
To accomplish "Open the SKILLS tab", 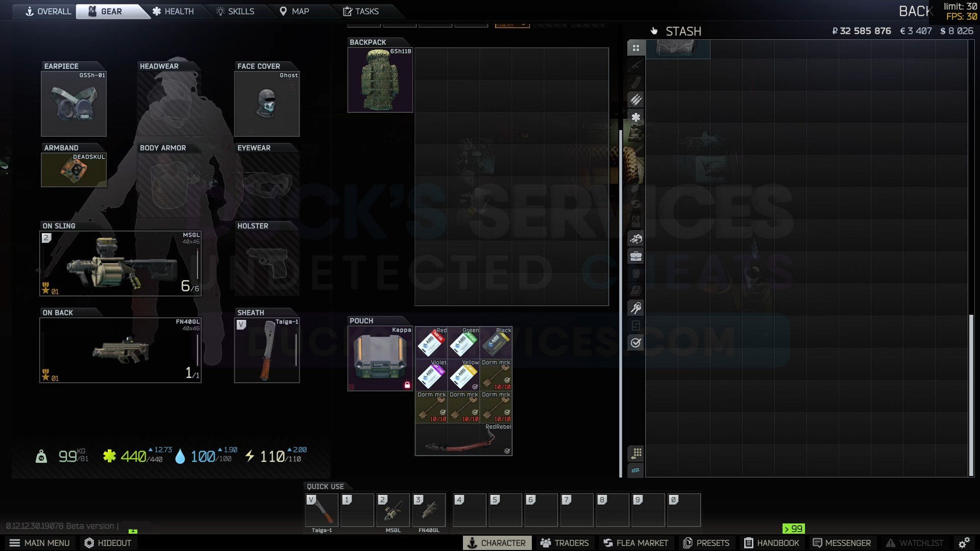I will pos(235,11).
